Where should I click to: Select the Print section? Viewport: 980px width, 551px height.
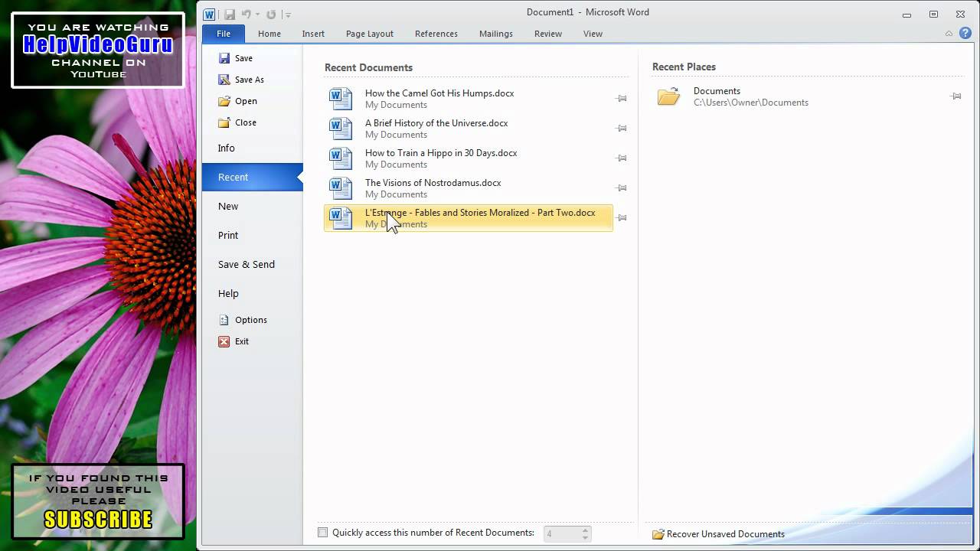(x=228, y=236)
